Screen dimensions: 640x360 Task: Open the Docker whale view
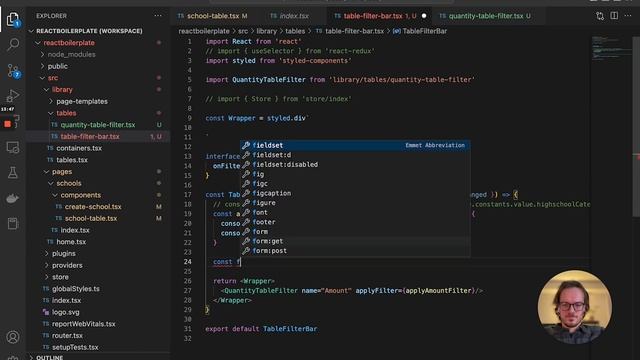click(13, 198)
